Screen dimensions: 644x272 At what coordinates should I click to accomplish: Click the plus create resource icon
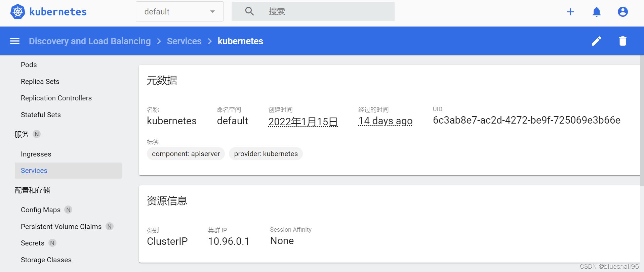(570, 12)
